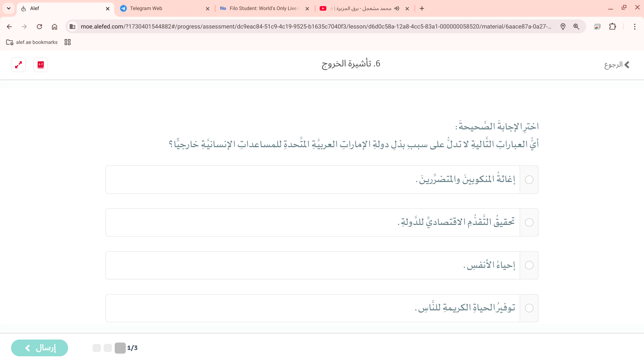This screenshot has width=644, height=362.
Task: Click the red fullscreen expand arrows icon
Action: pos(18,65)
